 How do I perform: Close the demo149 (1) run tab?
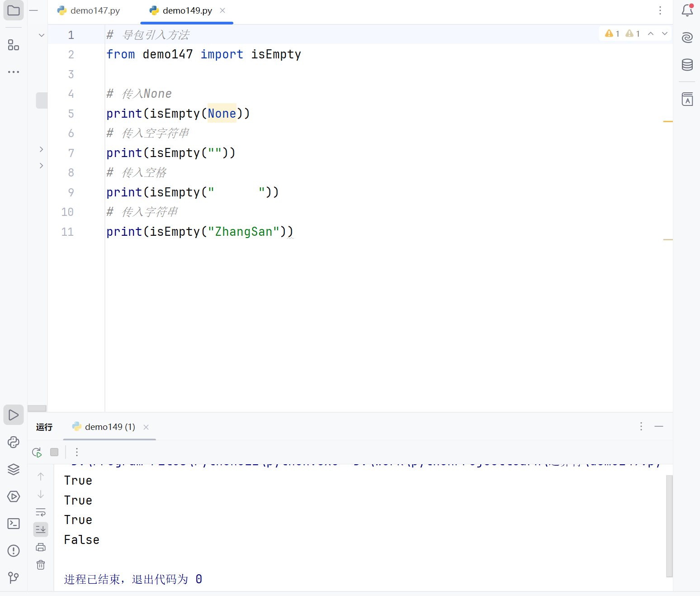tap(146, 427)
